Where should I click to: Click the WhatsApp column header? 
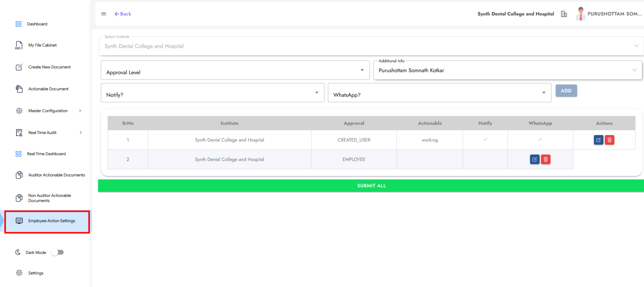540,123
